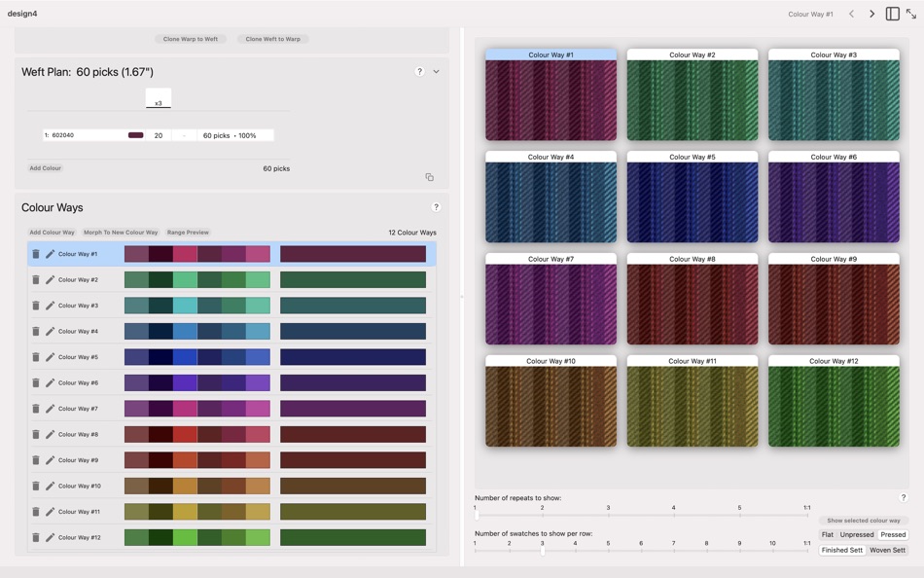Click Colour Way #1 weft colour bar
Image resolution: width=924 pixels, height=578 pixels.
click(353, 254)
